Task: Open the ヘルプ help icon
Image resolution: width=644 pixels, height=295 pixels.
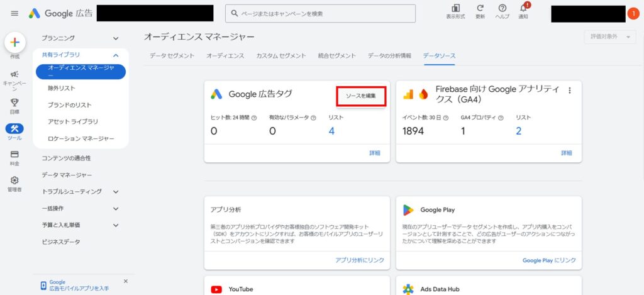Action: (x=502, y=8)
